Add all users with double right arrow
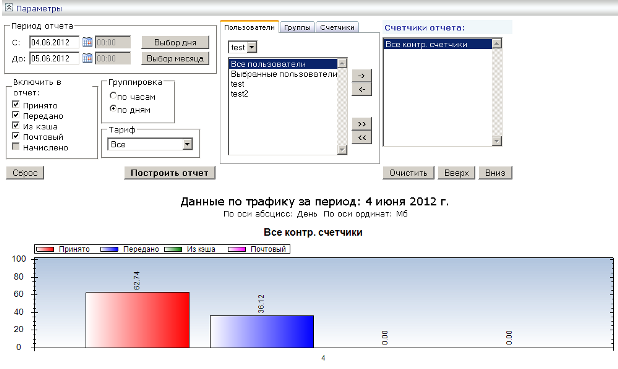 coord(361,124)
